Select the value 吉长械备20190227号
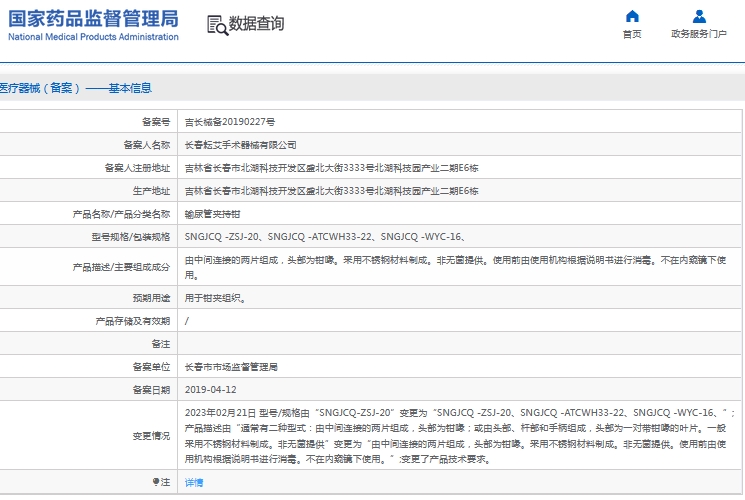This screenshot has width=745, height=500. 229,122
